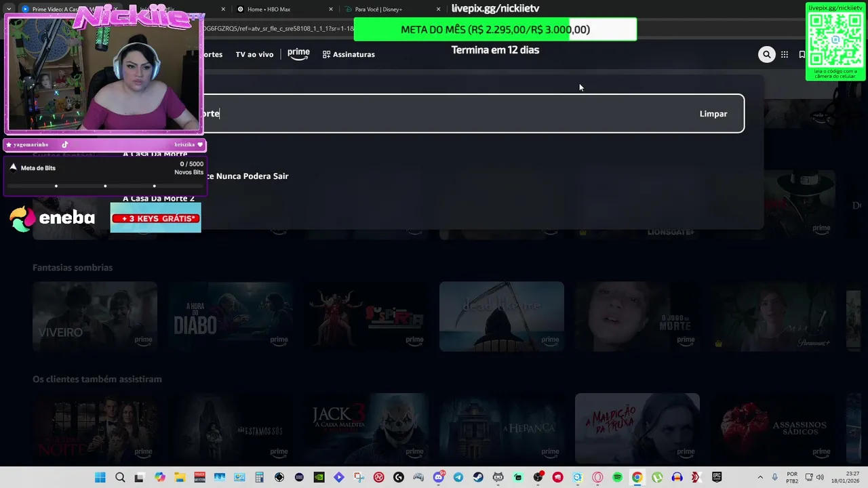
Task: Open Windows Start menu
Action: (x=100, y=477)
